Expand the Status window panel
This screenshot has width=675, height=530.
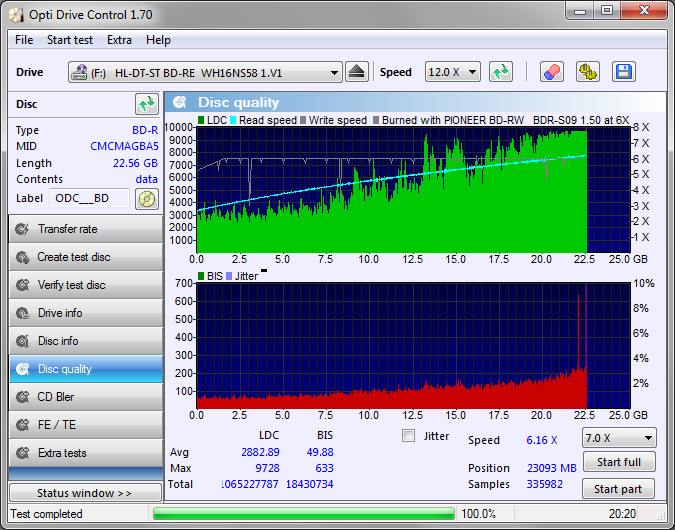(84, 493)
